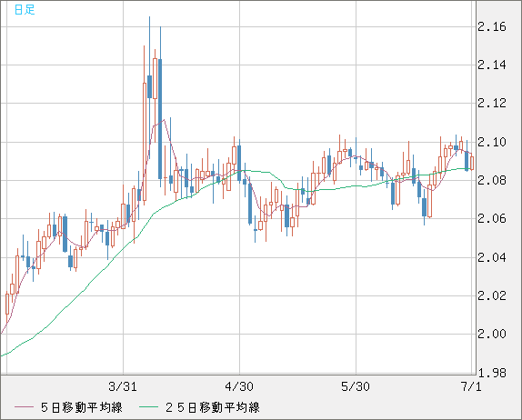Image resolution: width=522 pixels, height=420 pixels.
Task: Click the 4/30 date label
Action: point(239,386)
